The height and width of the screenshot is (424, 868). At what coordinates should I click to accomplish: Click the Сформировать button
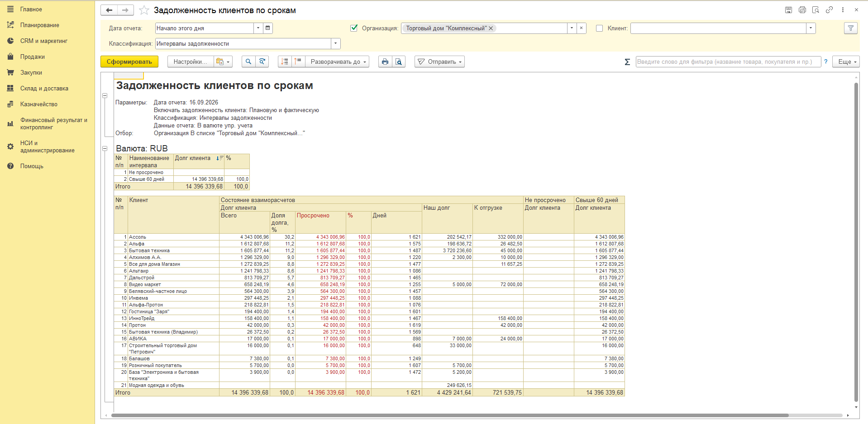129,62
